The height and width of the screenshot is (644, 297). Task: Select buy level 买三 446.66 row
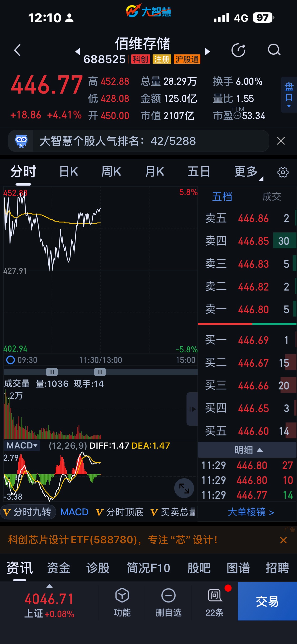247,385
